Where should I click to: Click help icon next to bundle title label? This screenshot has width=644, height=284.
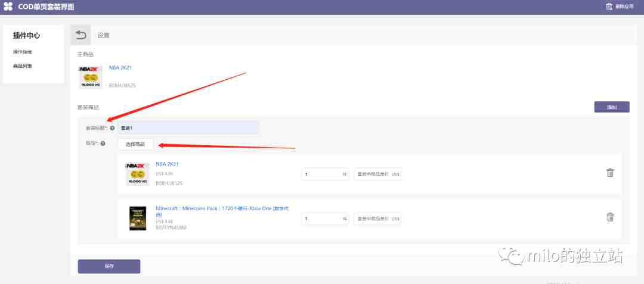[112, 128]
